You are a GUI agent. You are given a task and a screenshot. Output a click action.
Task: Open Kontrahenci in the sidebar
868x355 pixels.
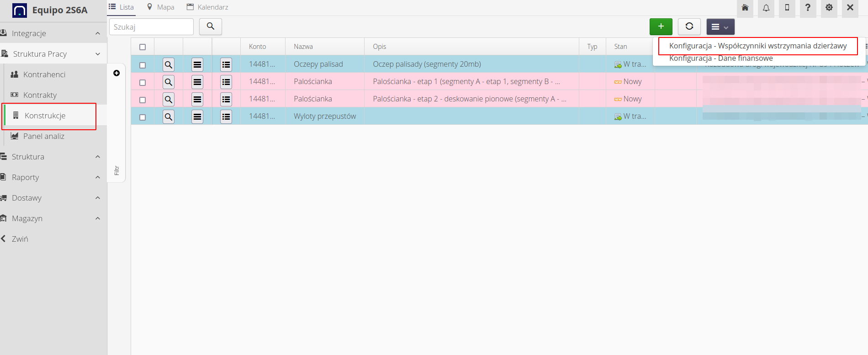click(44, 74)
